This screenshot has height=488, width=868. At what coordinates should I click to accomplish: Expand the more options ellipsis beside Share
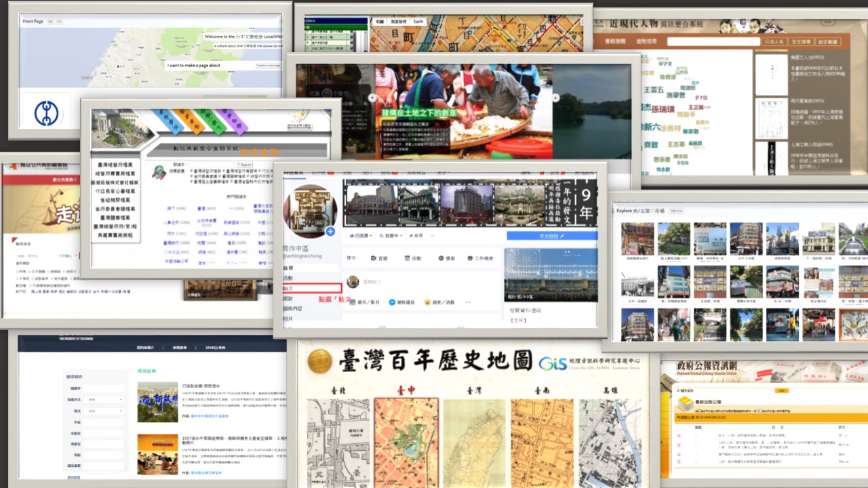(431, 235)
